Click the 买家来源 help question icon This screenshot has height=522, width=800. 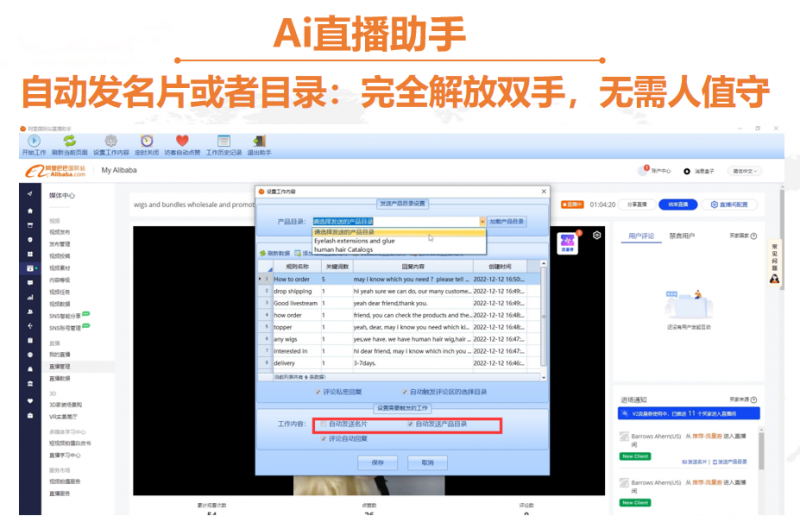[754, 400]
